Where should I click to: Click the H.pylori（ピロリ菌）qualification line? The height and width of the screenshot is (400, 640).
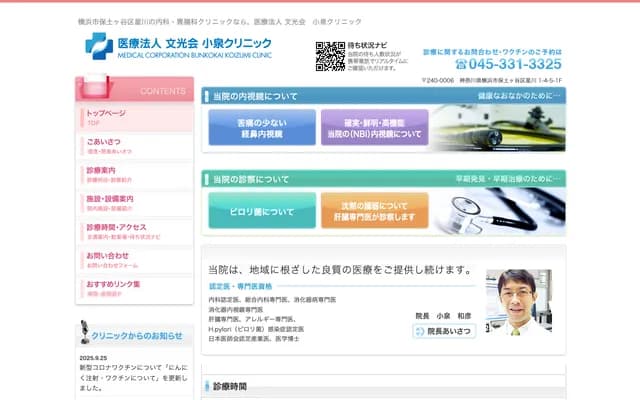[x=256, y=329]
